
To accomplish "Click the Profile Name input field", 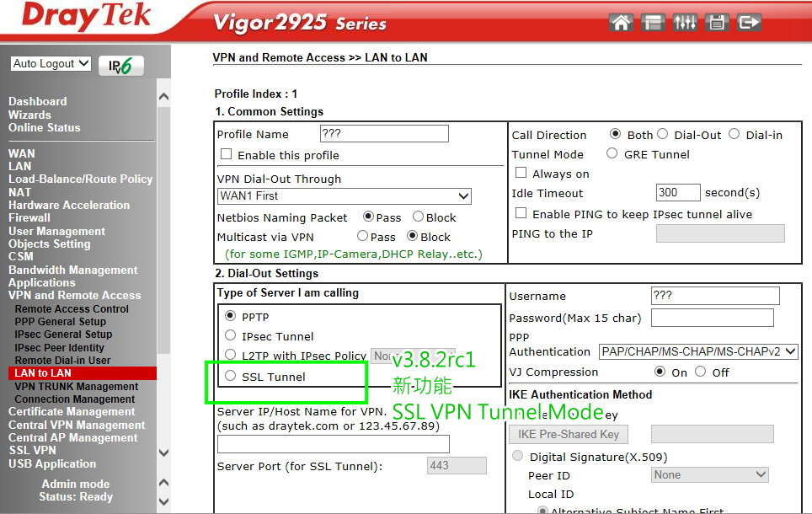I will (384, 133).
